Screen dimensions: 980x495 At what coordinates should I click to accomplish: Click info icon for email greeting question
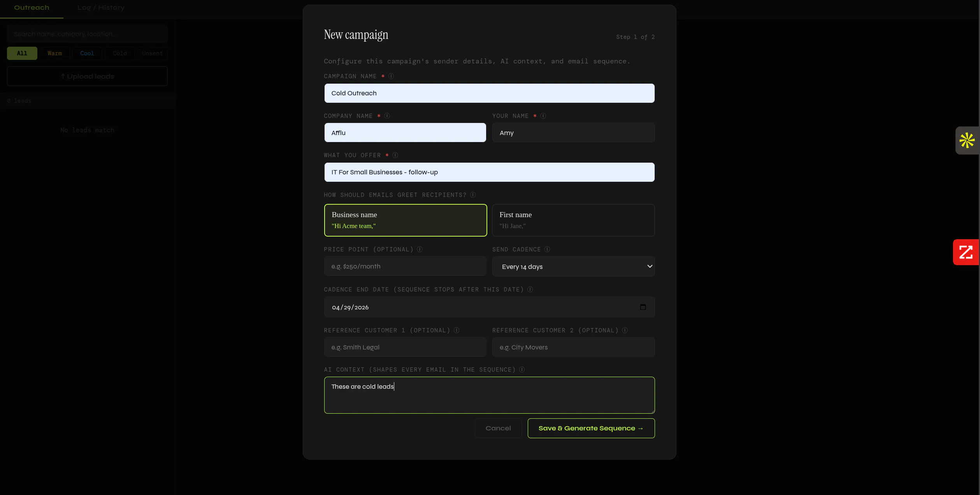pyautogui.click(x=472, y=195)
